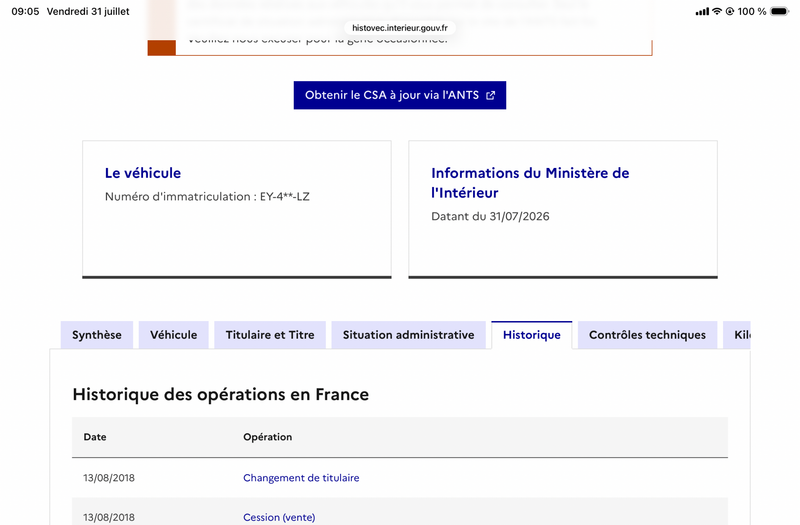Select the Historique tab

click(x=532, y=335)
